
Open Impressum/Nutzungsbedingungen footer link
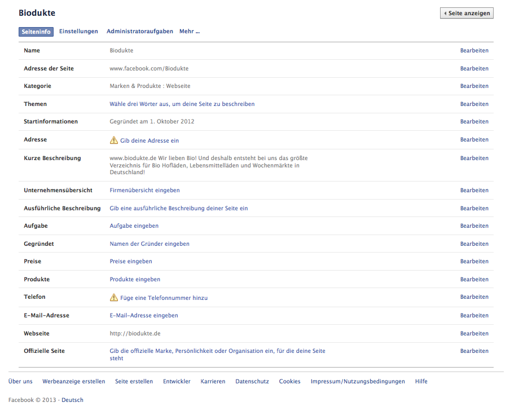pyautogui.click(x=358, y=381)
